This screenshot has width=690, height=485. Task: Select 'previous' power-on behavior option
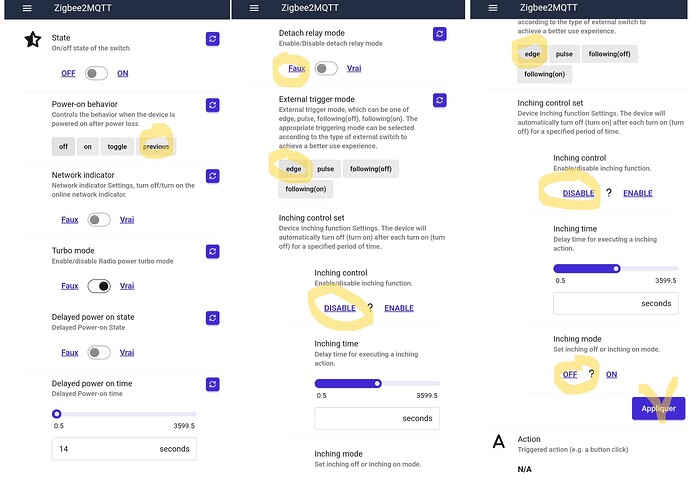click(156, 146)
